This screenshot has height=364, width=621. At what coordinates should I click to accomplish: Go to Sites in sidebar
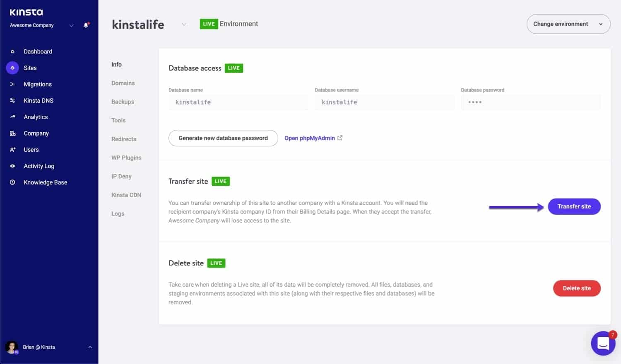click(30, 68)
